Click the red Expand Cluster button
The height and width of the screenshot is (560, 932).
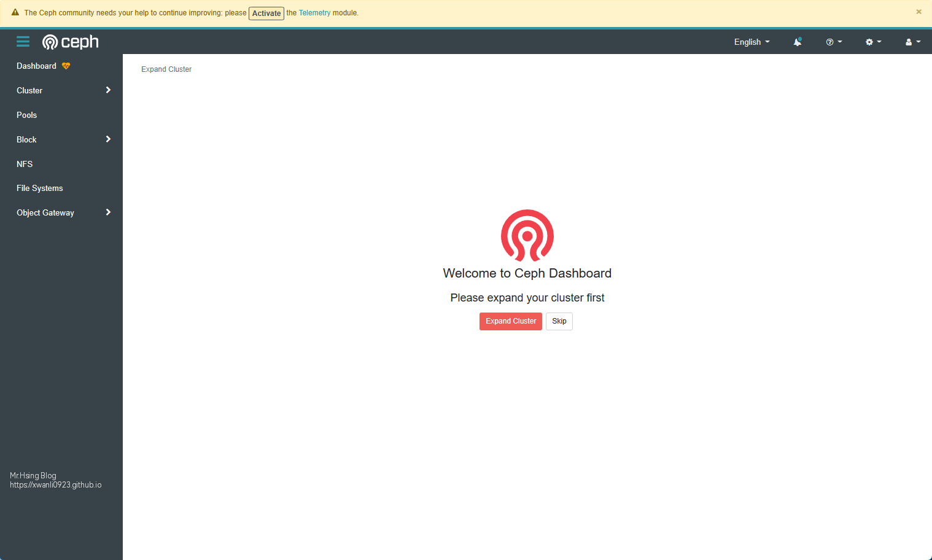(x=511, y=321)
